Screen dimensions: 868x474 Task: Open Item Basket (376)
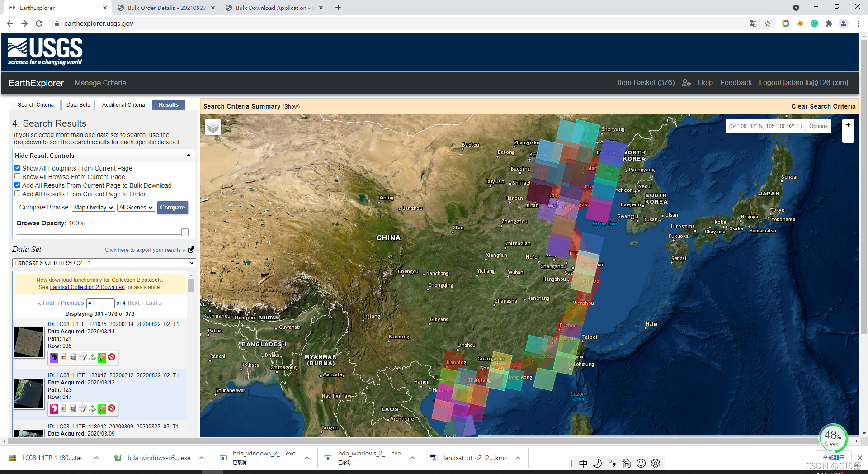(646, 83)
